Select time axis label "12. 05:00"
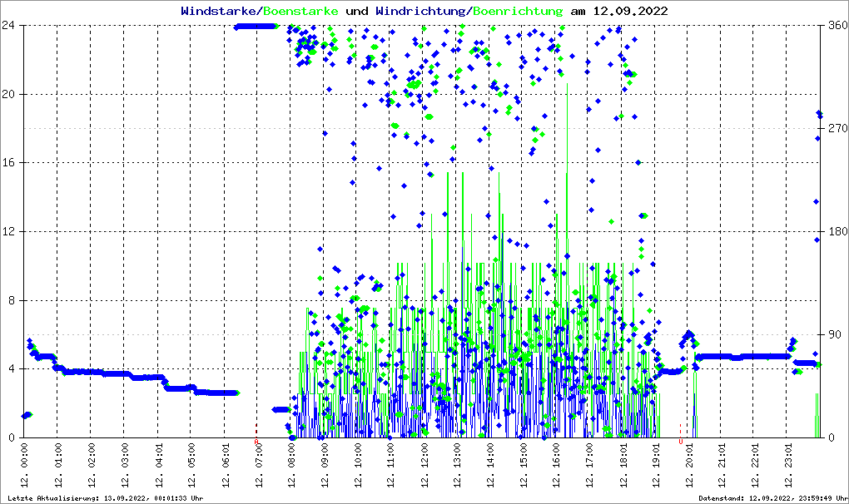 click(191, 465)
